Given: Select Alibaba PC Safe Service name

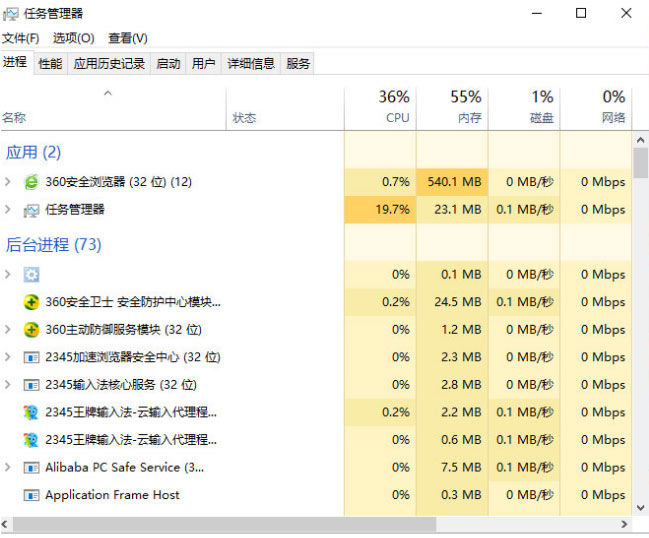Looking at the screenshot, I should (125, 467).
